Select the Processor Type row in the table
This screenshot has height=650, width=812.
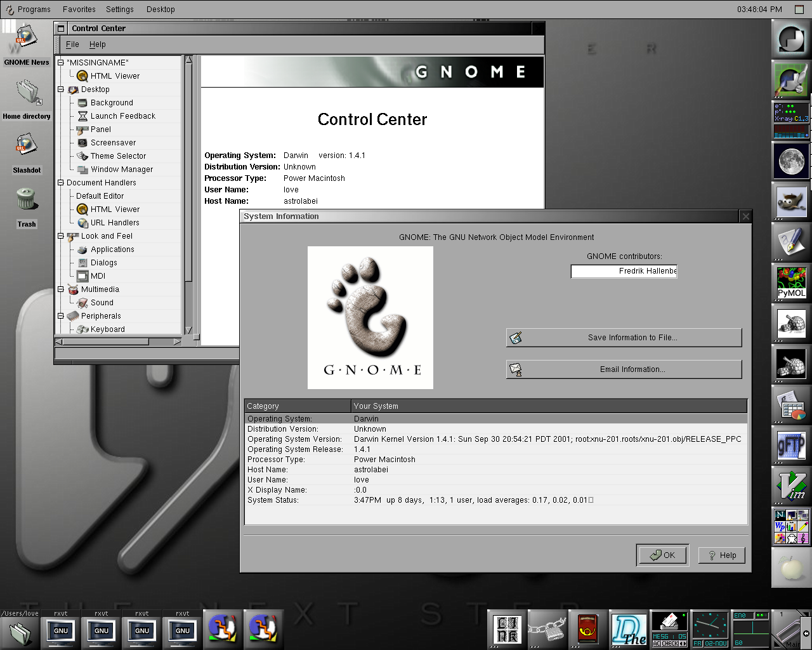496,460
